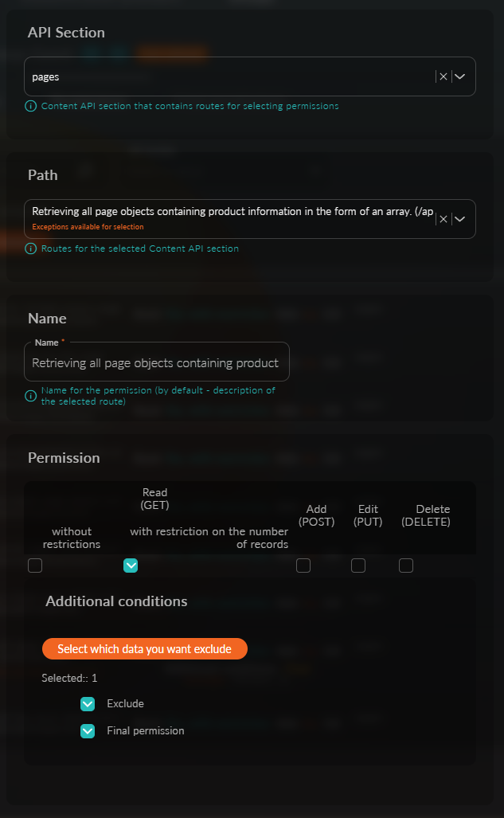
Task: Edit the Name input field
Action: pyautogui.click(x=157, y=362)
